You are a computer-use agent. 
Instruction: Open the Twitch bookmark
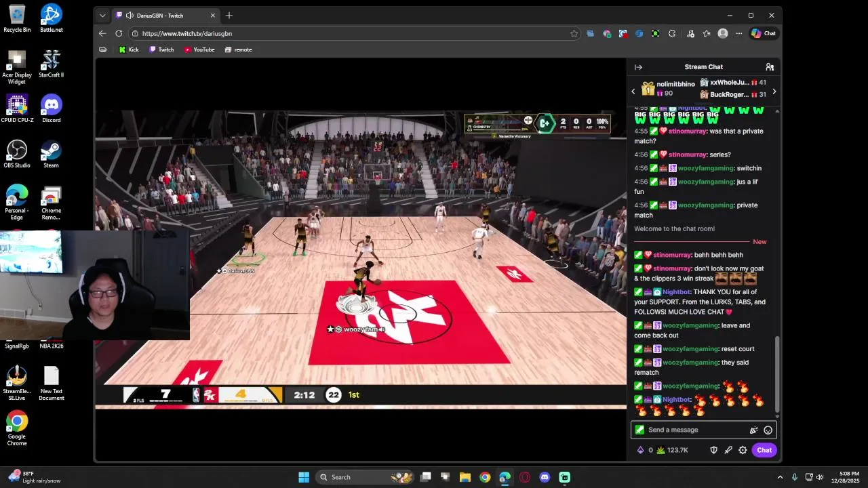pos(161,49)
